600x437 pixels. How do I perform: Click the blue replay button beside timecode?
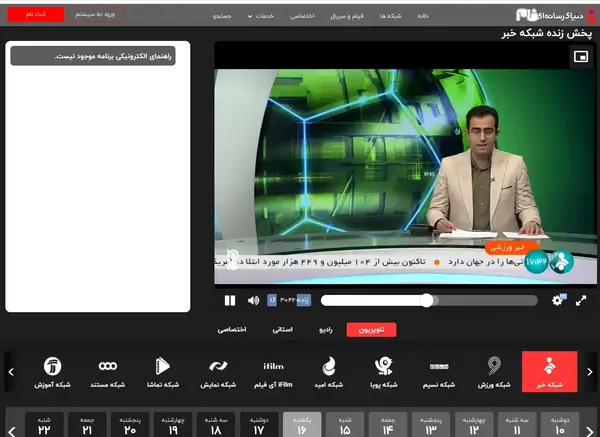[272, 300]
